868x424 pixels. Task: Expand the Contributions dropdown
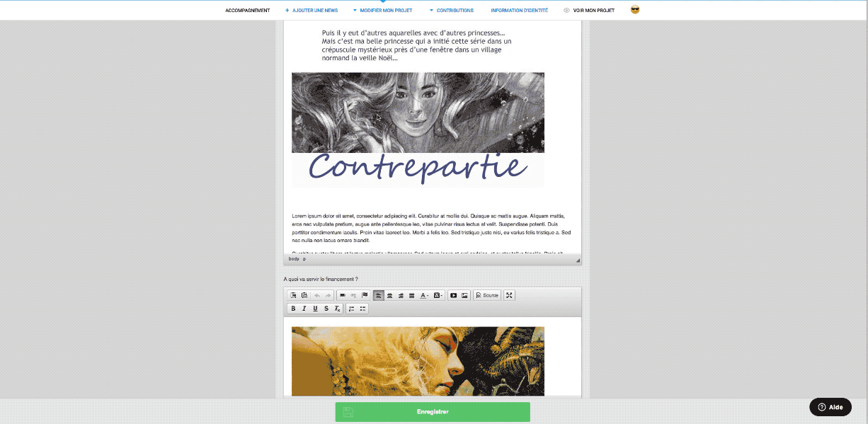[452, 11]
